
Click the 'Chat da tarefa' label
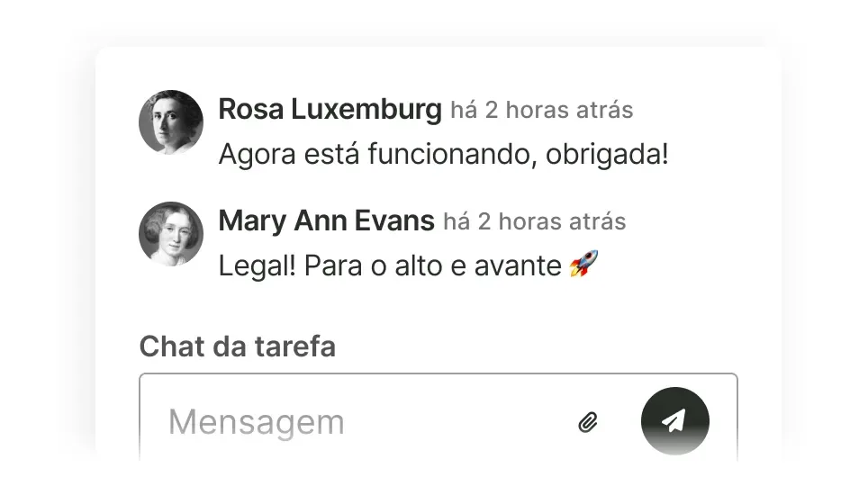click(238, 346)
